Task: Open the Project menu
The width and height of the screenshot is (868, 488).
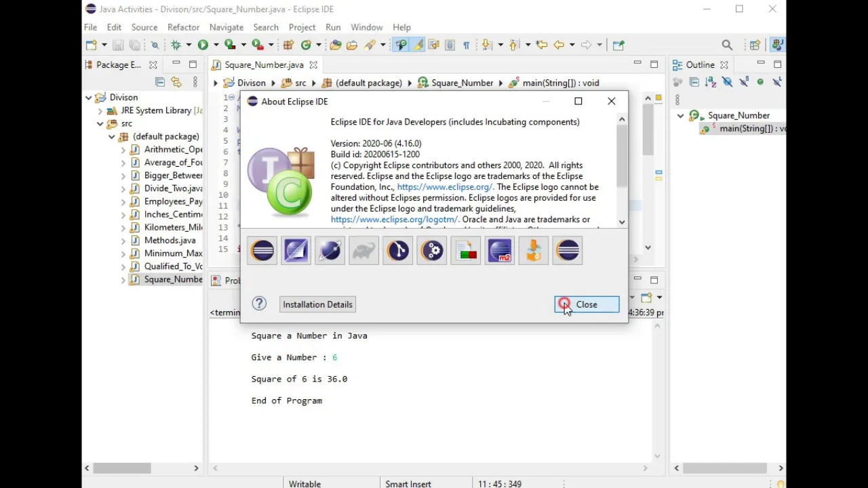Action: [x=302, y=27]
